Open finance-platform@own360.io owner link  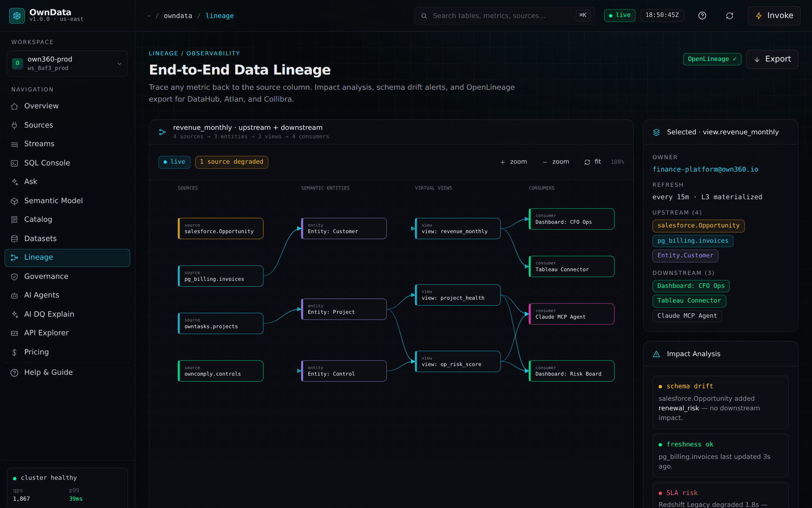(x=705, y=169)
